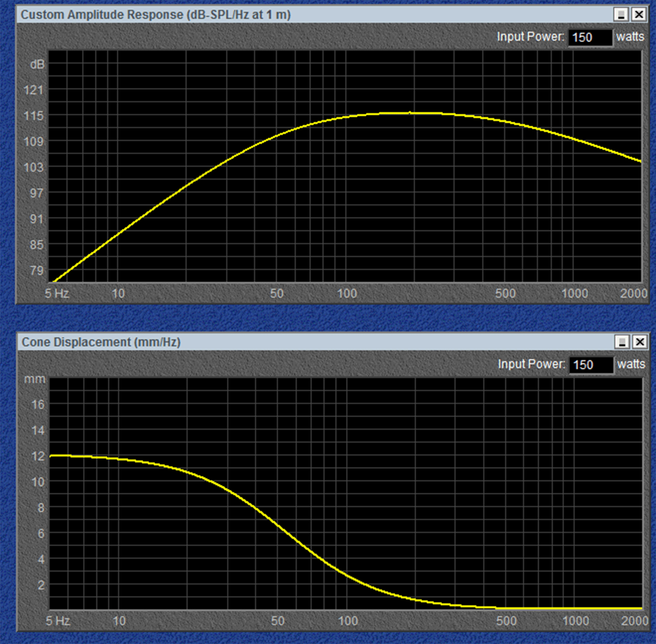
Task: Click '1000' frequency label on the displacement graph
Action: (x=576, y=621)
